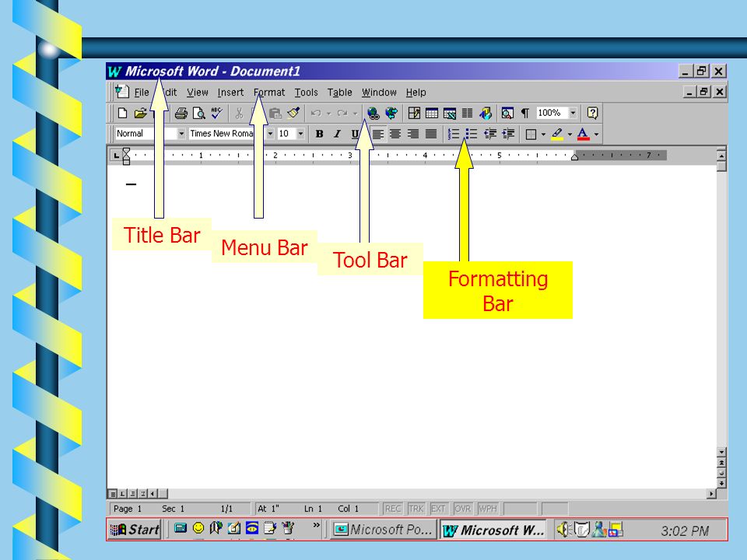Viewport: 747px width, 560px height.
Task: Open the Times New Roman font dropdown
Action: pyautogui.click(x=270, y=134)
